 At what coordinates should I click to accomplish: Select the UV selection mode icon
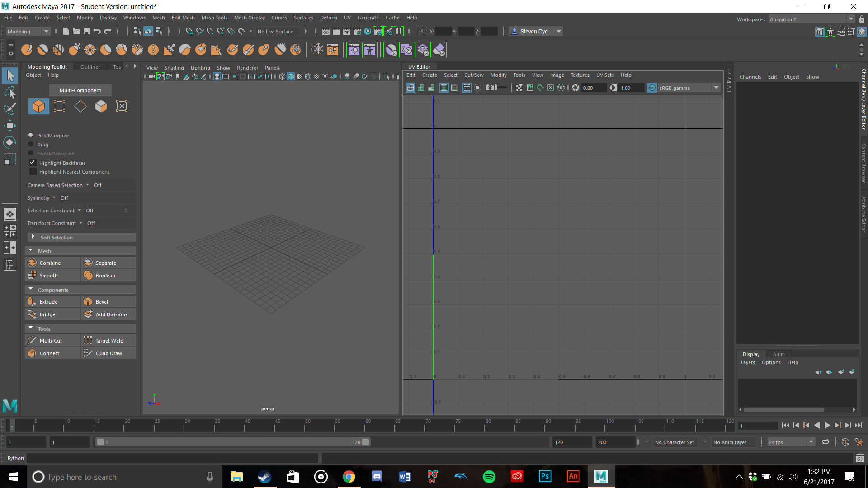click(x=122, y=106)
